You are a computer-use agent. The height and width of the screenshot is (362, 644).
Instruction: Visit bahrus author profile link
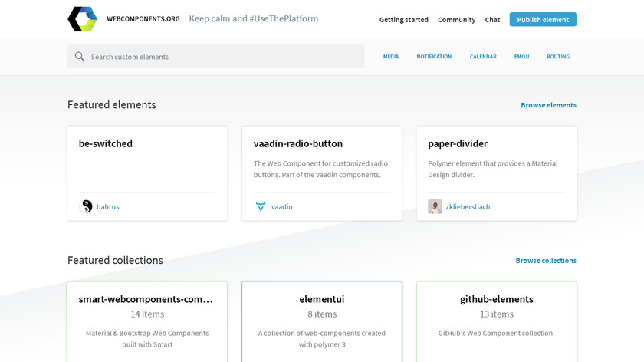click(x=107, y=206)
